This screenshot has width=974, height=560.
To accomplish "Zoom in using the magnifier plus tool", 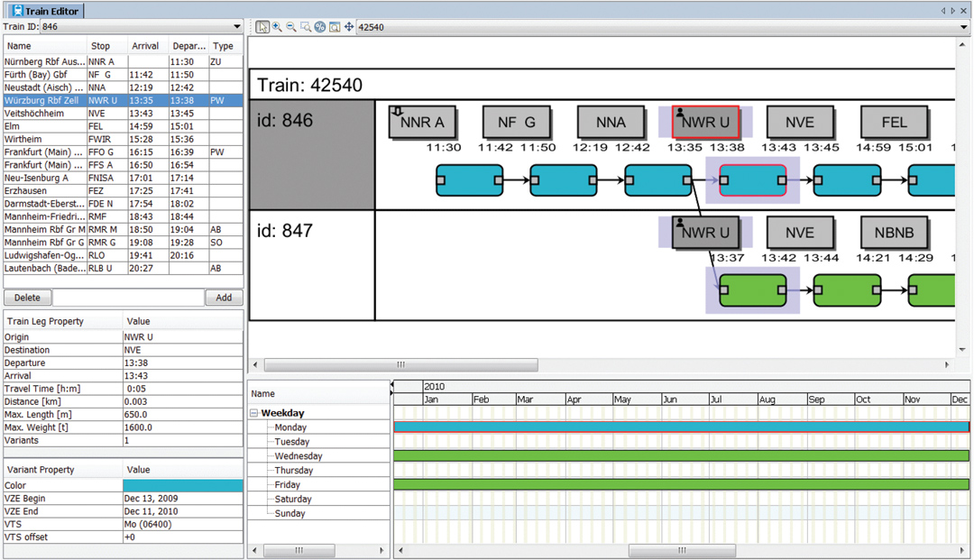I will pyautogui.click(x=276, y=27).
